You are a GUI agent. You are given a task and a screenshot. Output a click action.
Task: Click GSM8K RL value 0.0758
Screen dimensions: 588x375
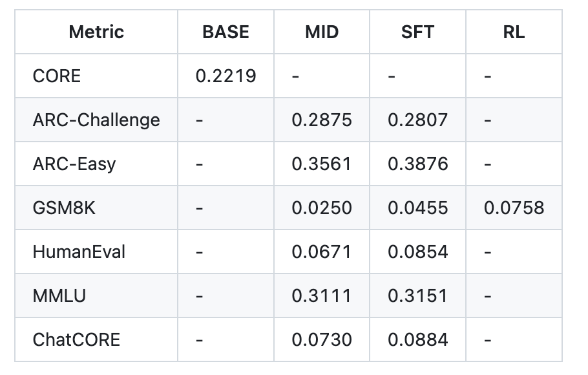click(x=514, y=208)
